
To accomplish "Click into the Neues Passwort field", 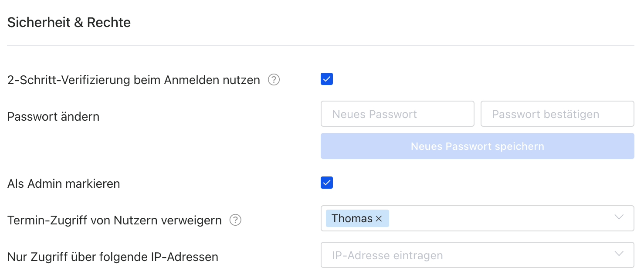I will coord(397,114).
